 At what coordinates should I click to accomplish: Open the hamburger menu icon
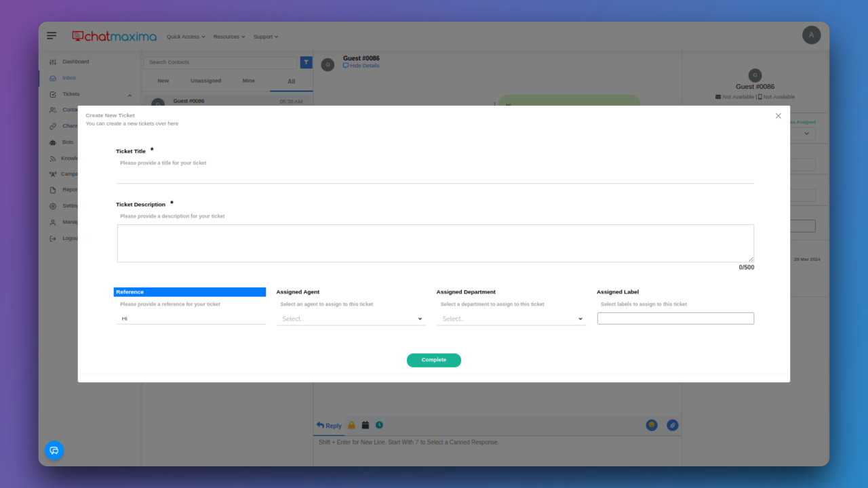[52, 35]
